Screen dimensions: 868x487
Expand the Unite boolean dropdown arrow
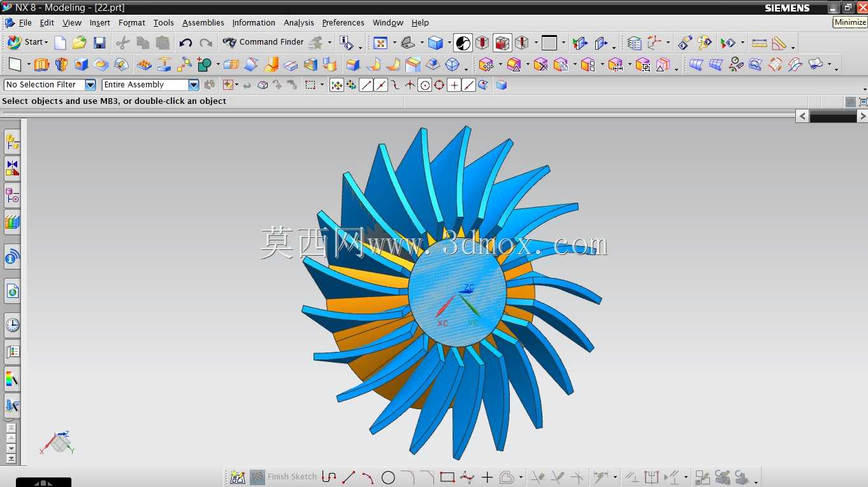pos(217,64)
